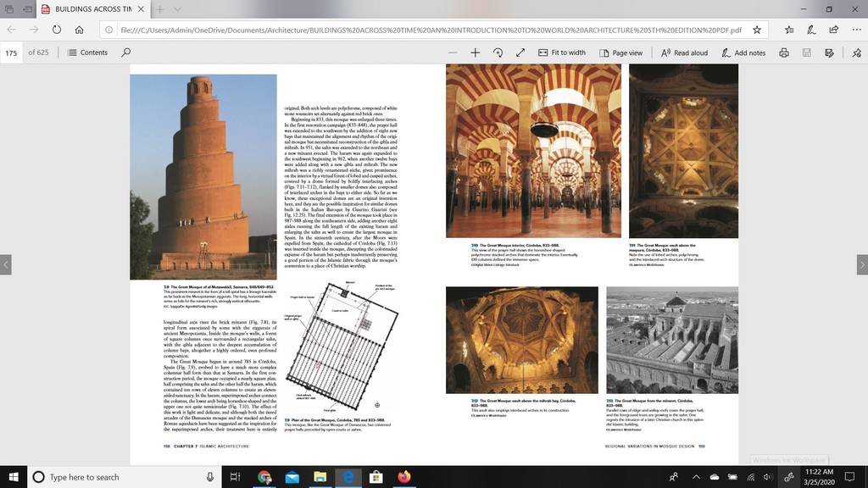Viewport: 868px width, 488px height.
Task: Open the web notes pen icon
Action: coord(811,30)
